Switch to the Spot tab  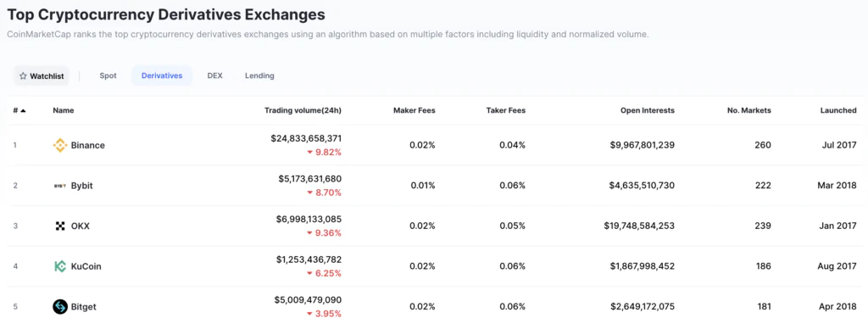click(x=108, y=76)
